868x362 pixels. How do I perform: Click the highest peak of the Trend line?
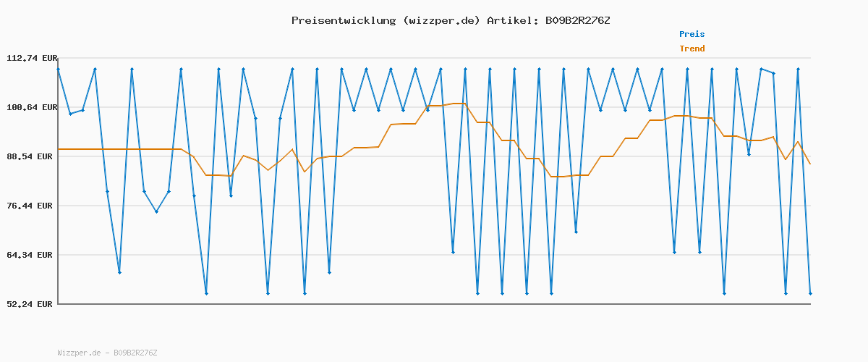(459, 104)
